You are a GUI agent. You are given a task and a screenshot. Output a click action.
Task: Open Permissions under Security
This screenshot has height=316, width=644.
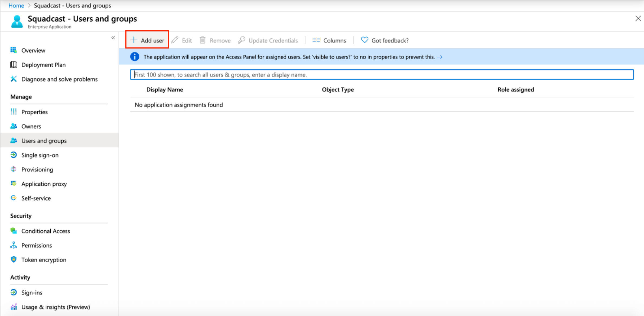point(37,245)
